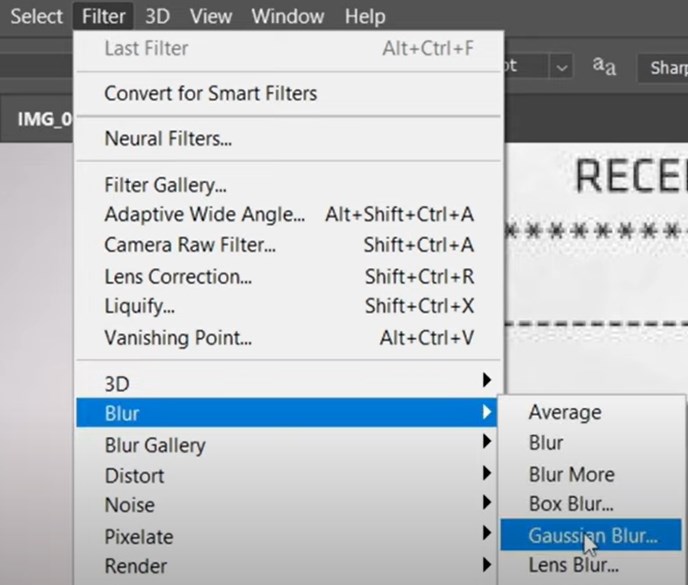Apply the Average blur filter
This screenshot has width=688, height=585.
click(x=565, y=412)
